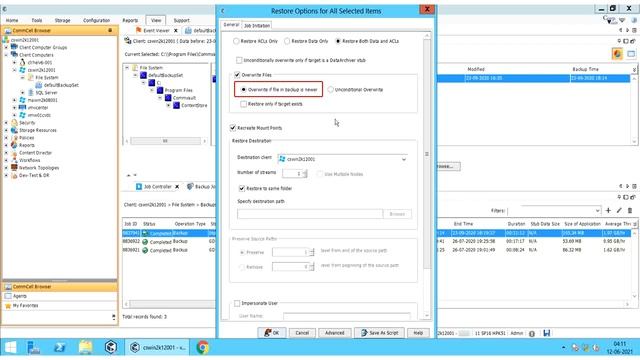Click the Program Files folder icon
This screenshot has width=640, height=360.
(160, 90)
